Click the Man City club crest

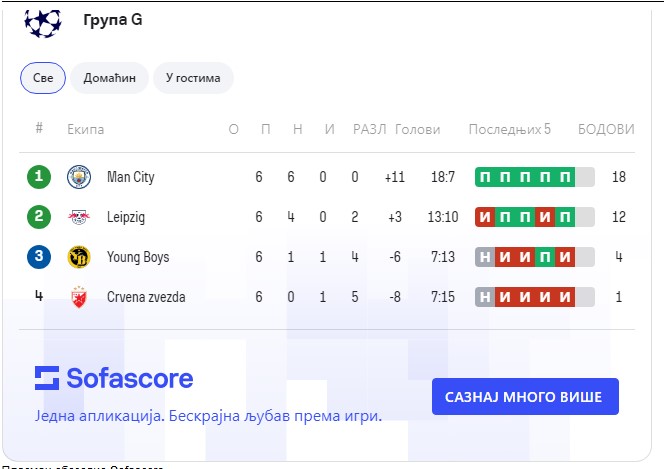click(x=78, y=177)
